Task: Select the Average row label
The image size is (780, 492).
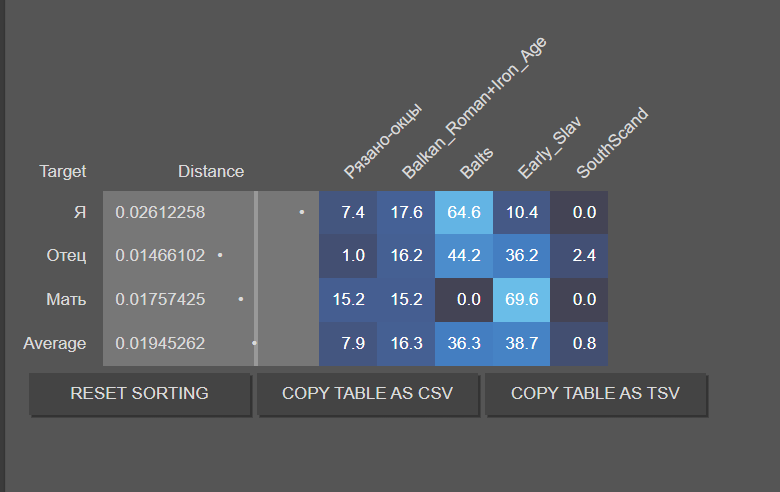Action: point(54,343)
